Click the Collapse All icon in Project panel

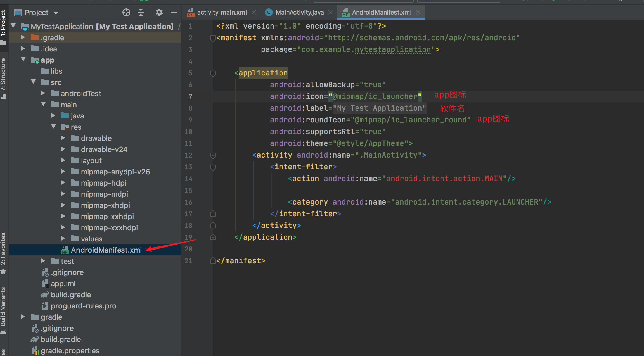point(141,12)
